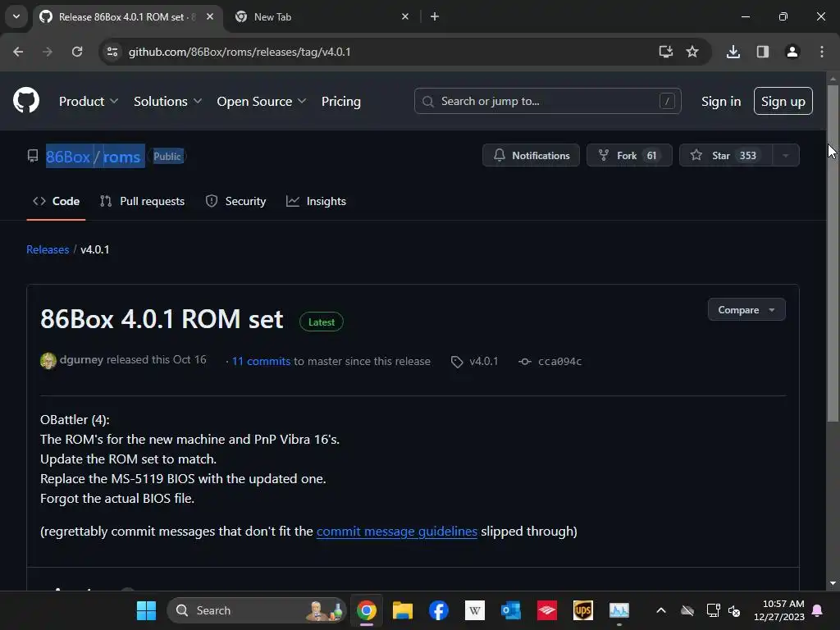Open Outlook from the taskbar
Screen dimensions: 840x630
pyautogui.click(x=510, y=610)
